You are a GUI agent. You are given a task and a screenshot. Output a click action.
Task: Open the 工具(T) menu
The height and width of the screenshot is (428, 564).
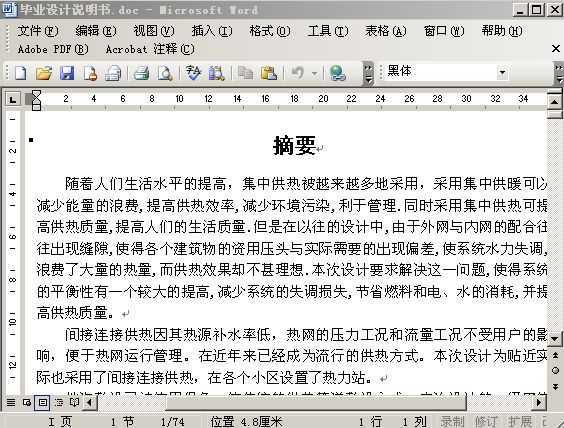coord(328,31)
